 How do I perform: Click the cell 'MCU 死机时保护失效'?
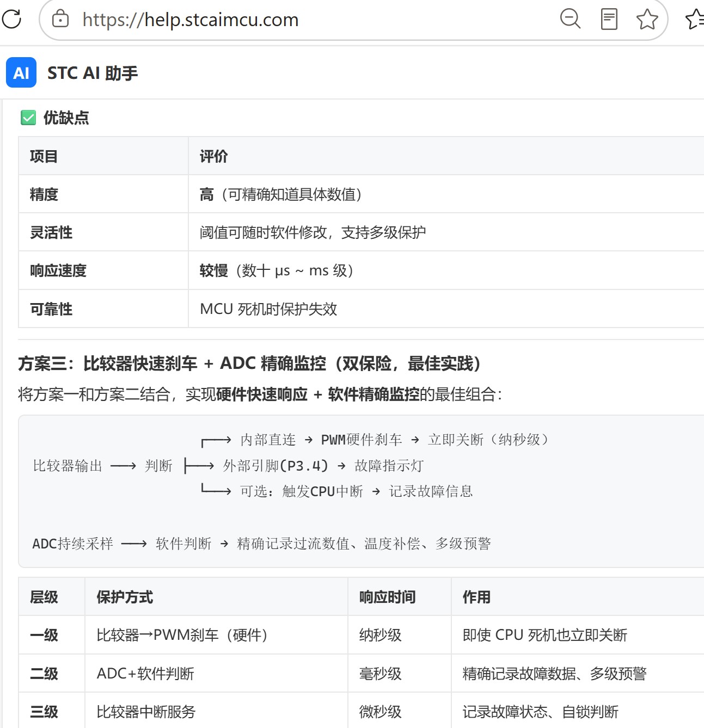click(268, 309)
